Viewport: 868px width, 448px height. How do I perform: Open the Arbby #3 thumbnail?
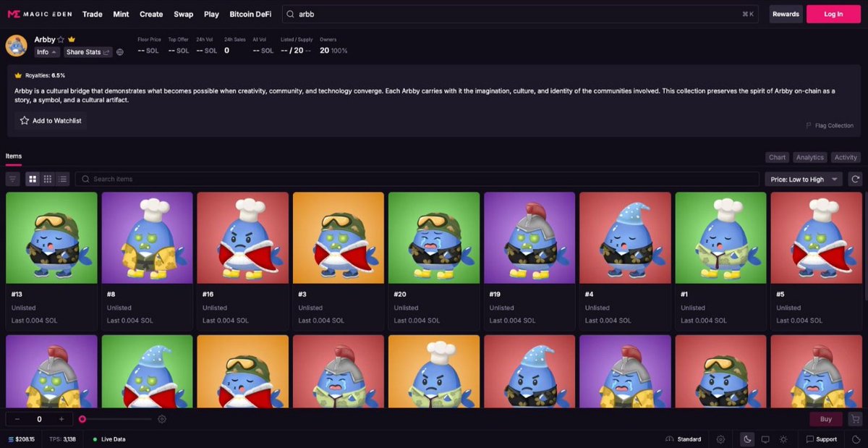[x=339, y=237]
